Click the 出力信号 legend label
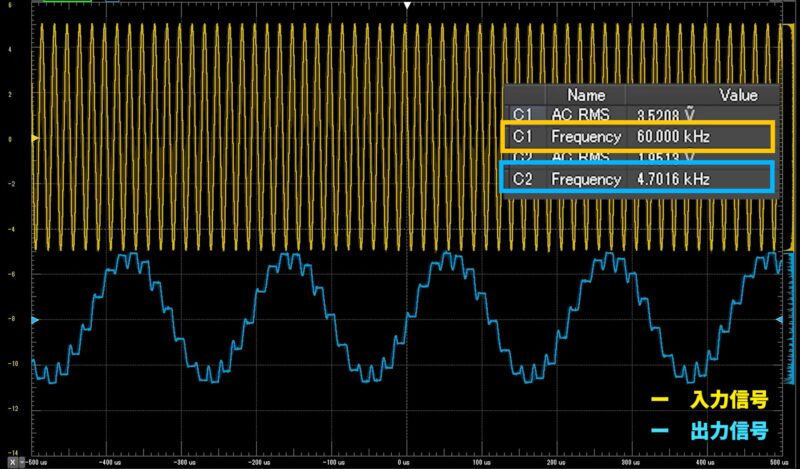 click(729, 433)
